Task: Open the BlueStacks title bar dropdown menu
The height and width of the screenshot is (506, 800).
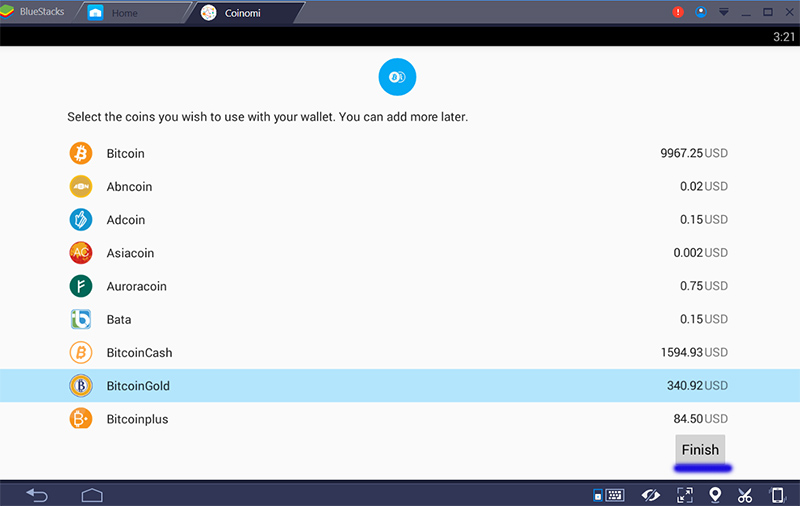Action: click(x=723, y=12)
